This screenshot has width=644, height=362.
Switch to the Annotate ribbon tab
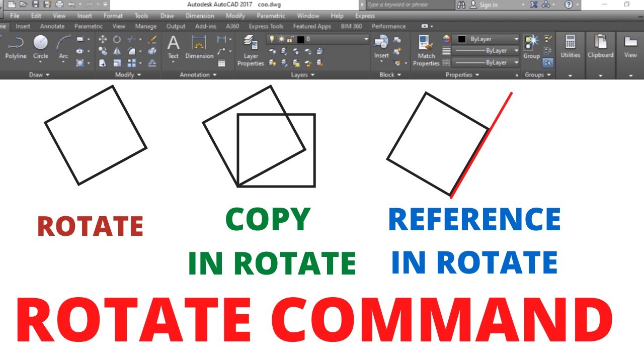[x=52, y=26]
